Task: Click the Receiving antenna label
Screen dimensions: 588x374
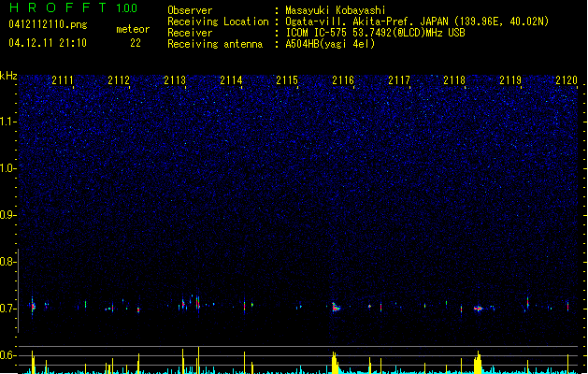Action: 215,44
